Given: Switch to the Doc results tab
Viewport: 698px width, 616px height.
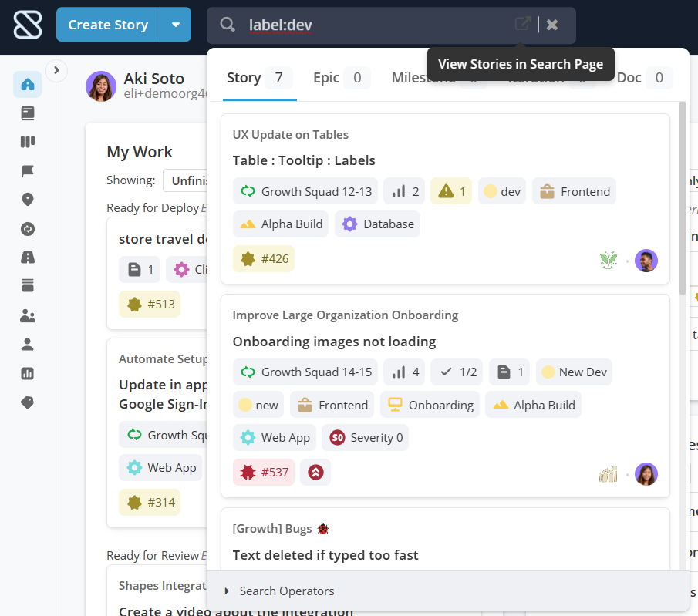Looking at the screenshot, I should [644, 78].
